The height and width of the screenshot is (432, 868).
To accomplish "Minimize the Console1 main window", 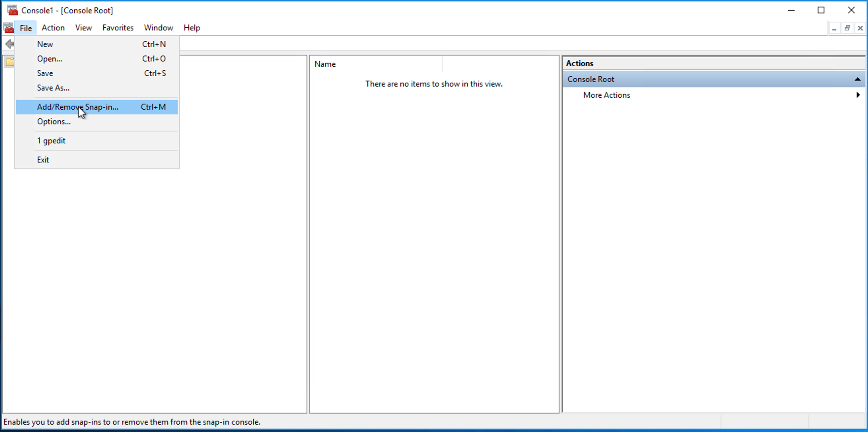I will click(x=791, y=11).
